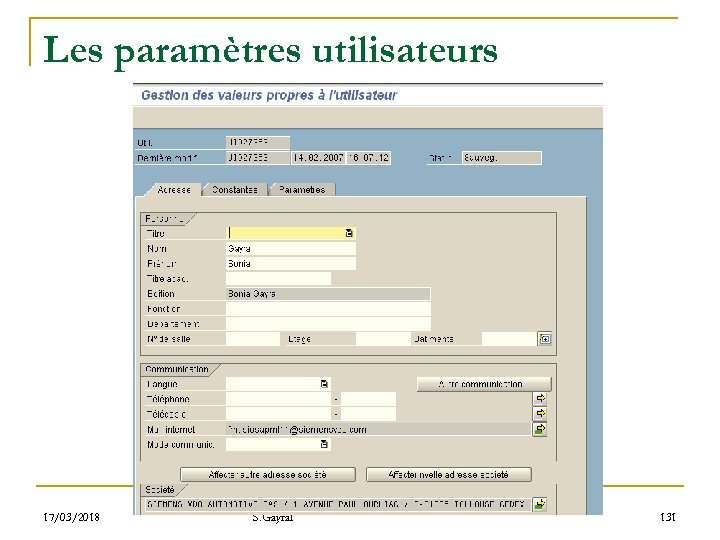Click the icon next to Bâtiments field

pos(545,339)
